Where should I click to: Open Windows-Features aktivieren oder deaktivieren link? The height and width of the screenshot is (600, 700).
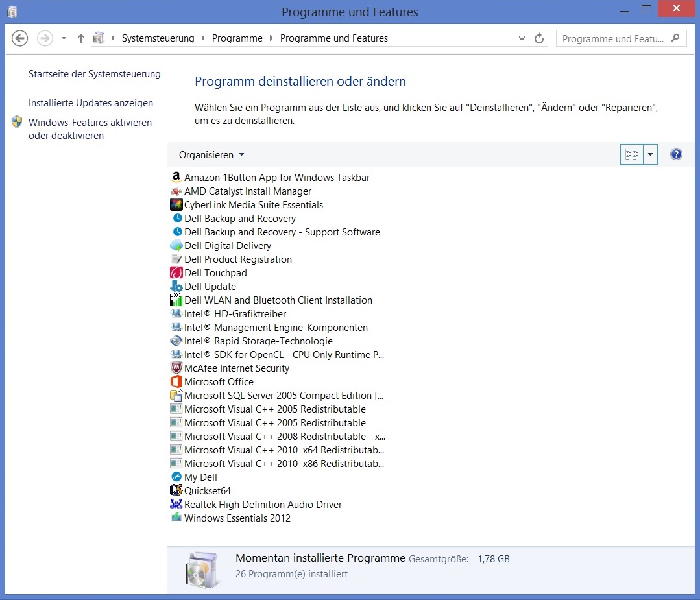click(90, 128)
